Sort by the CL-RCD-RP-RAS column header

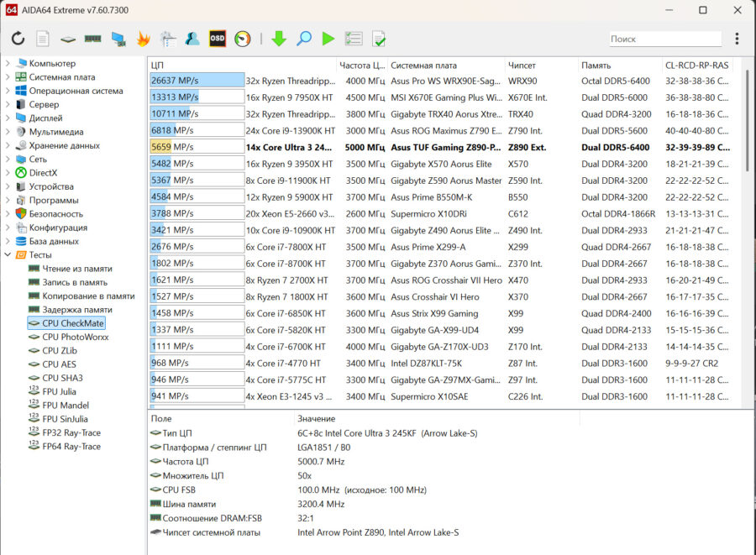697,65
